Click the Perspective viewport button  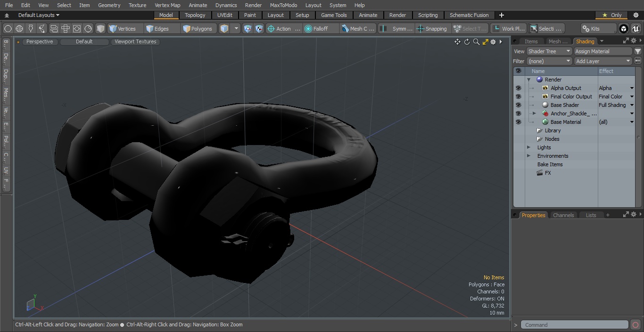click(x=40, y=41)
